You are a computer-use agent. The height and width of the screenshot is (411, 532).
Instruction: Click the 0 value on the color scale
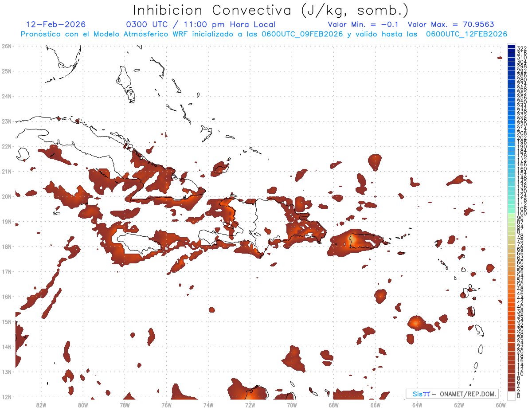coord(519,395)
